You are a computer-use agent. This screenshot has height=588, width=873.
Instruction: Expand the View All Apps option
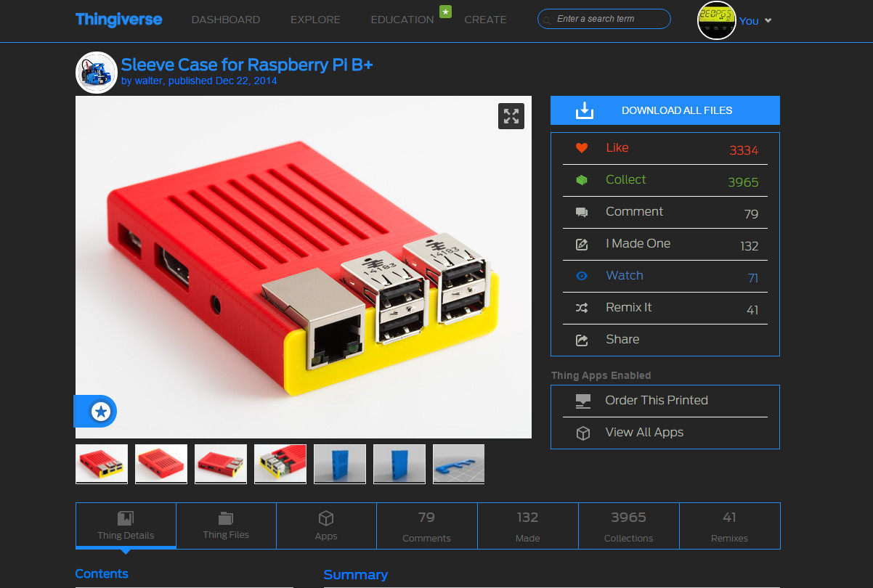582,432
